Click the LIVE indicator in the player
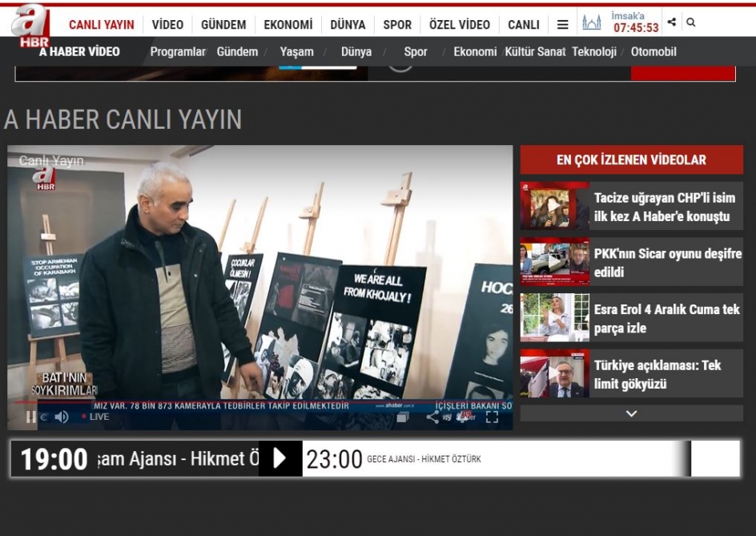The image size is (756, 536). 95,417
